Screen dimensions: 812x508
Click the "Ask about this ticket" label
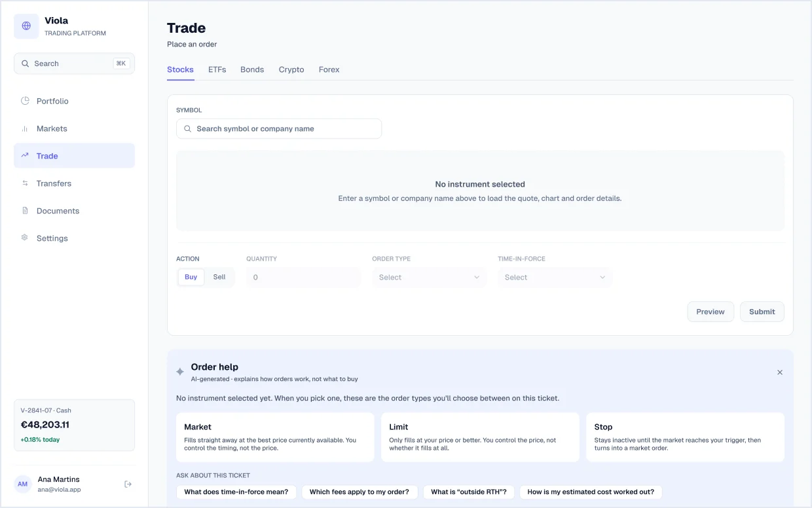pyautogui.click(x=213, y=475)
